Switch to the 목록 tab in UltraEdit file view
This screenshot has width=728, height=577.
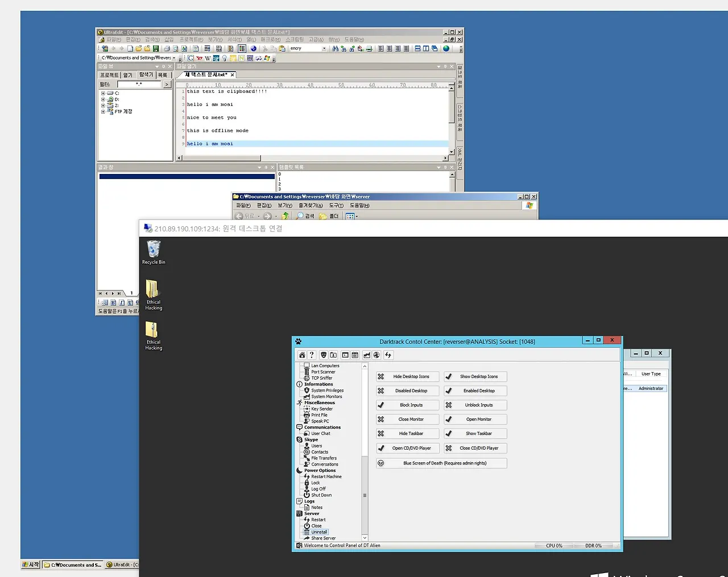pos(163,75)
